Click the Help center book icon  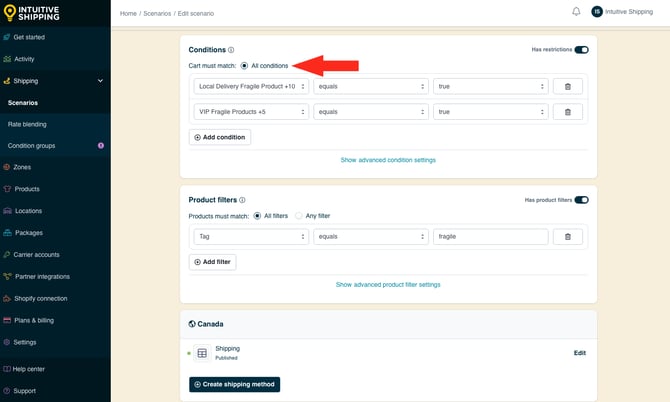[x=6, y=369]
